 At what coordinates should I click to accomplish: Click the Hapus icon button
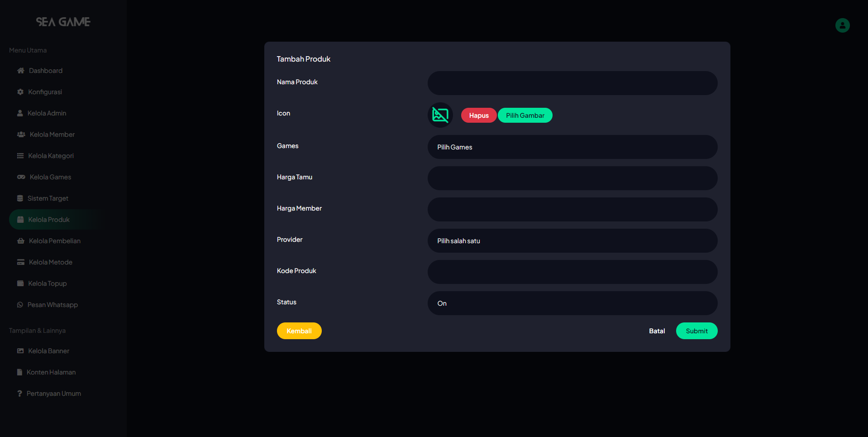(x=479, y=115)
